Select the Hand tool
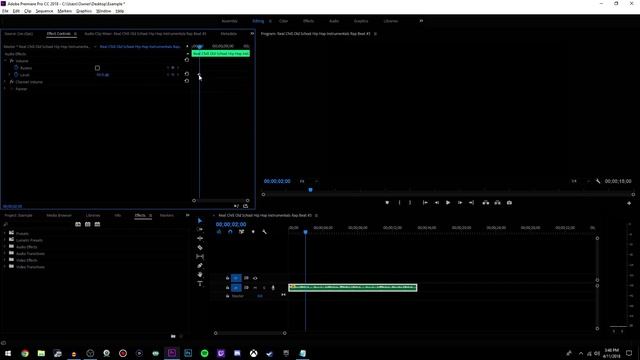This screenshot has width=640, height=360. (200, 275)
